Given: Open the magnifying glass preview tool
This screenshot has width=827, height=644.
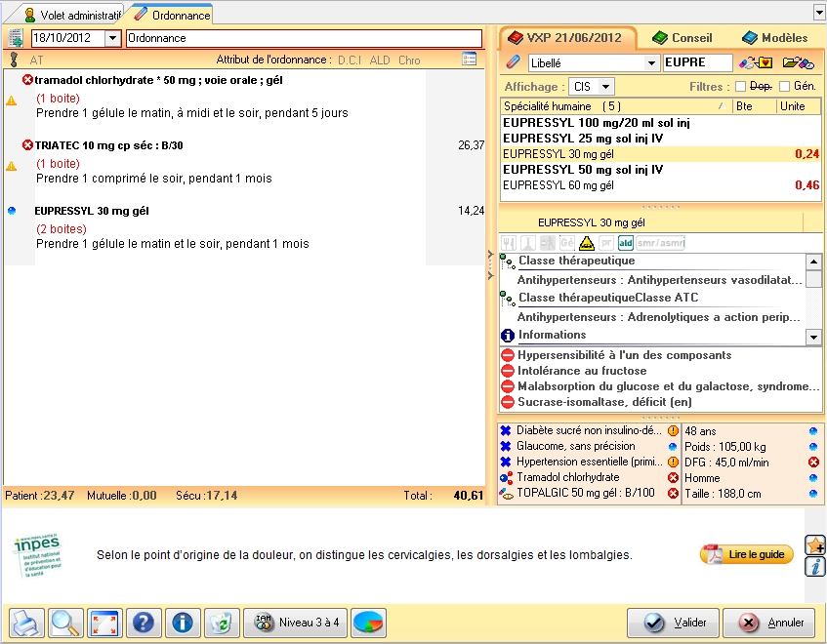Looking at the screenshot, I should click(x=66, y=623).
